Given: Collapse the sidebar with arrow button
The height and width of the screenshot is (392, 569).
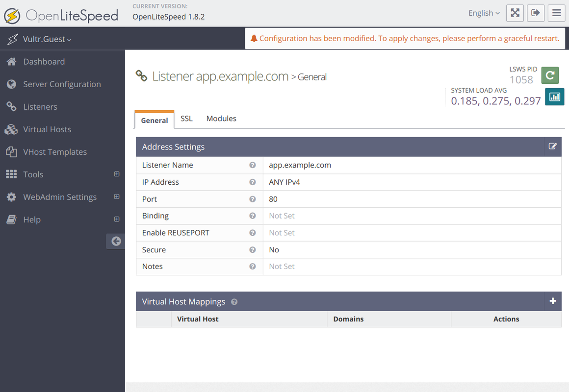Looking at the screenshot, I should click(116, 241).
